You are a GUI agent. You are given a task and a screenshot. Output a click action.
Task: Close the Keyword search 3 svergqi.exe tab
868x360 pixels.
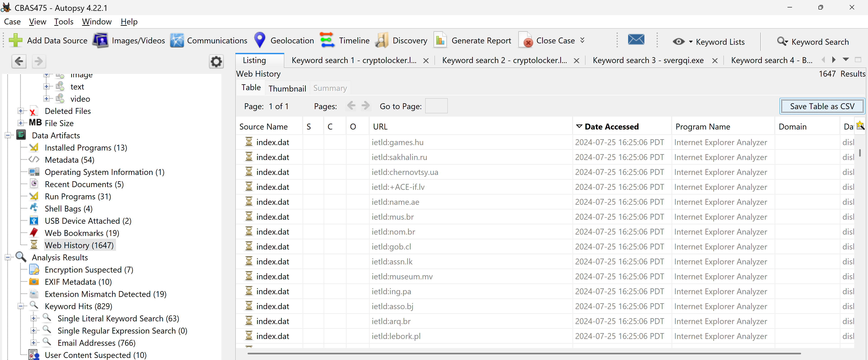click(x=715, y=61)
